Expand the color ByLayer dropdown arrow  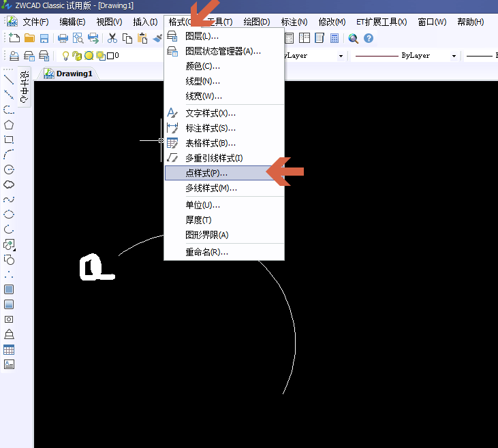[x=339, y=56]
